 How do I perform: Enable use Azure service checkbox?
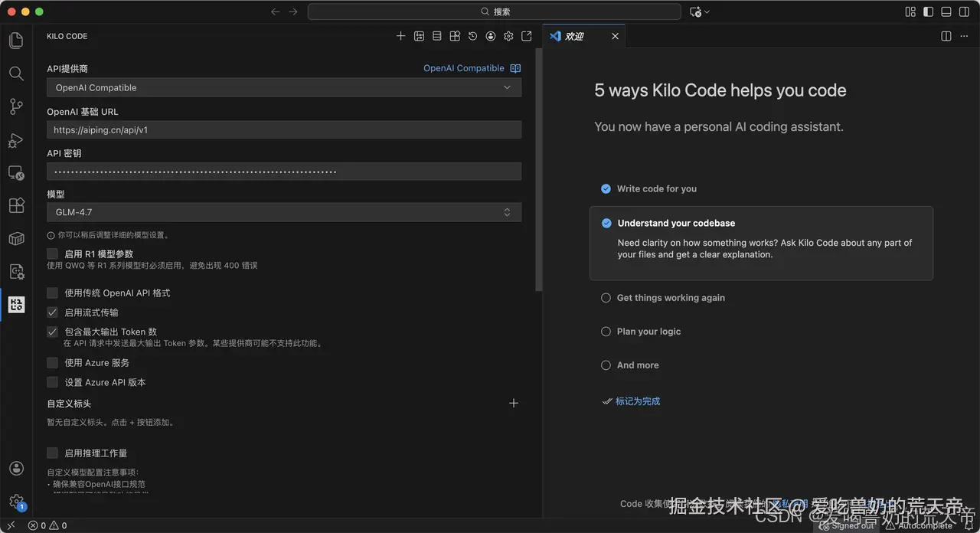point(52,362)
